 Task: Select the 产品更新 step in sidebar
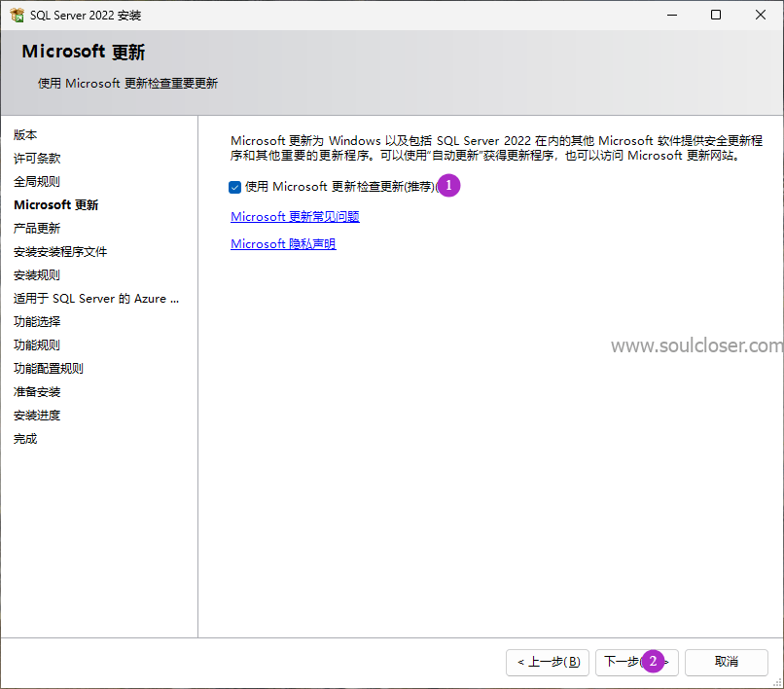point(37,229)
